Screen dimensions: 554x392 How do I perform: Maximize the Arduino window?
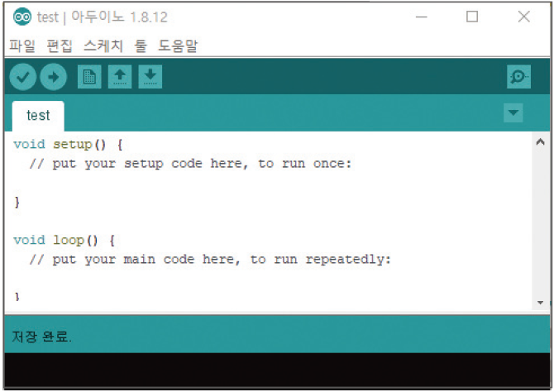[472, 17]
